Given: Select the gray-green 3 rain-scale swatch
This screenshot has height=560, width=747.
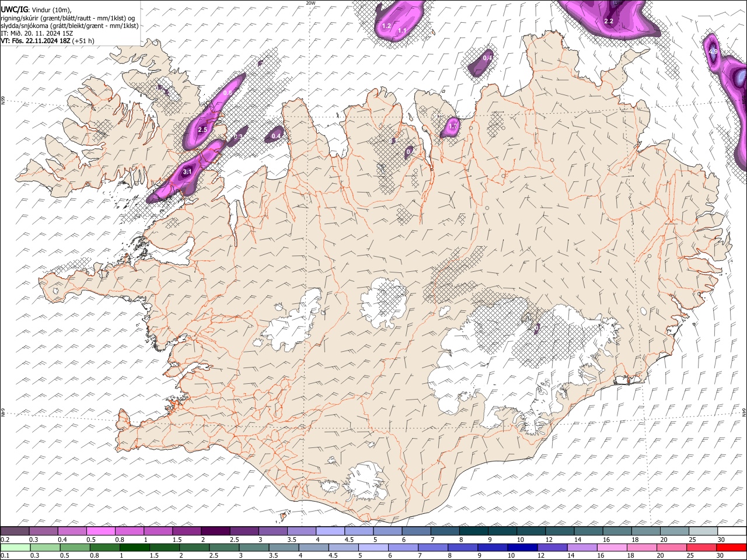Looking at the screenshot, I should pyautogui.click(x=254, y=547).
